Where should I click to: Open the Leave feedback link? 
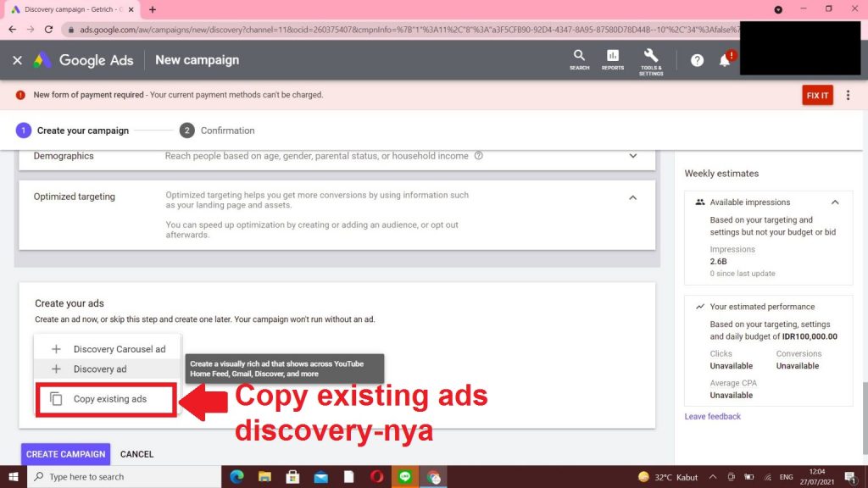coord(712,416)
